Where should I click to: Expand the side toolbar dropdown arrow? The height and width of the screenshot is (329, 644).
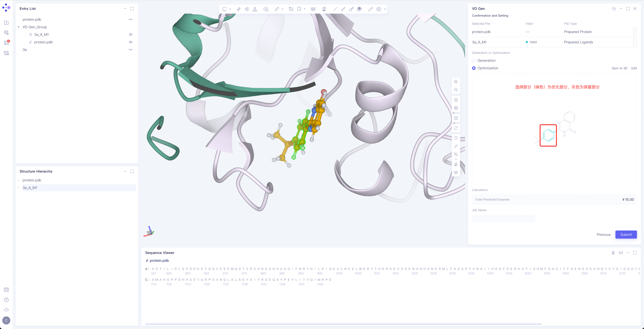pyautogui.click(x=456, y=159)
